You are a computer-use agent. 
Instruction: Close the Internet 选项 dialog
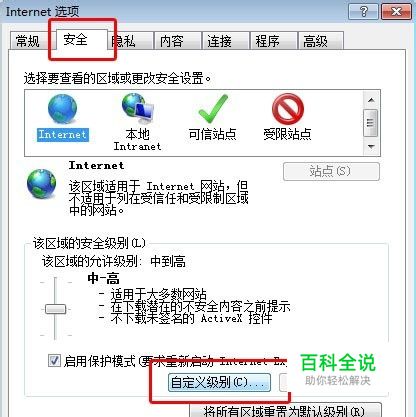pyautogui.click(x=396, y=12)
